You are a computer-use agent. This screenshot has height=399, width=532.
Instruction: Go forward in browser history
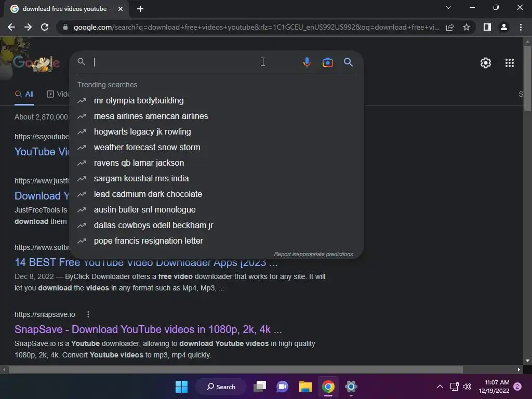pyautogui.click(x=28, y=27)
